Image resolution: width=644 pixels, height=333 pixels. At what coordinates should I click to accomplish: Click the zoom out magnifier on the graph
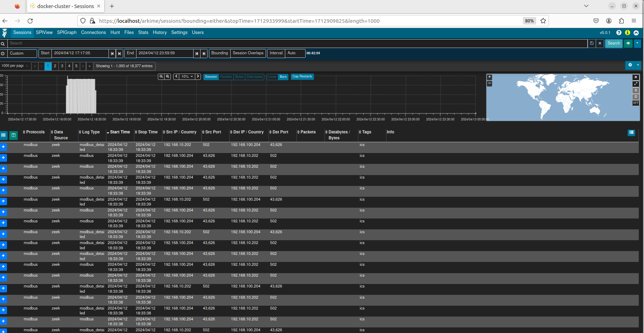(x=168, y=76)
